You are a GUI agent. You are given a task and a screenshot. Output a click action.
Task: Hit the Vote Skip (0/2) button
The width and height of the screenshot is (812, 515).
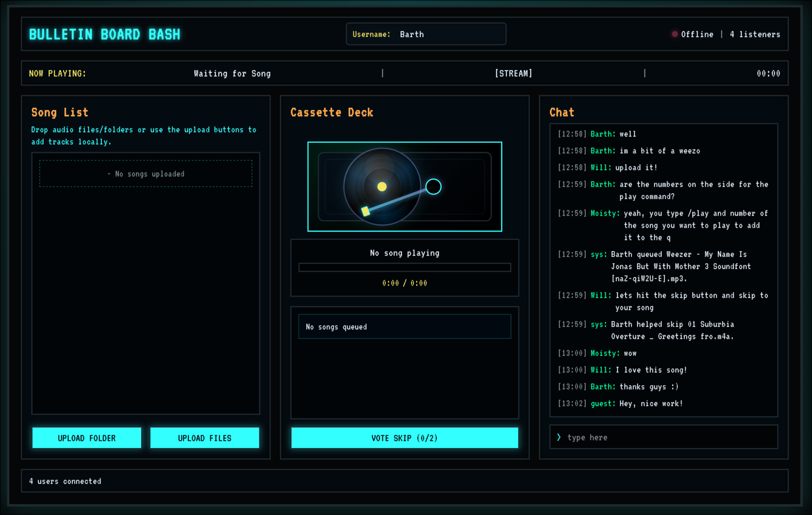point(404,438)
